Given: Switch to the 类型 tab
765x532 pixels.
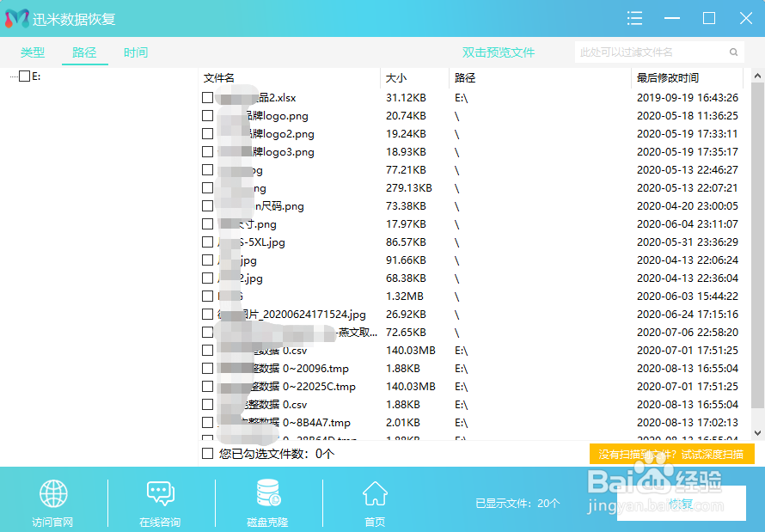Looking at the screenshot, I should (33, 52).
